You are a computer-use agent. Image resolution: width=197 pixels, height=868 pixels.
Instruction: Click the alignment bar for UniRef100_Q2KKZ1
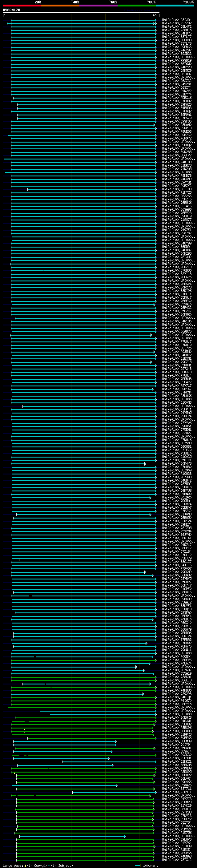click(110, 761)
